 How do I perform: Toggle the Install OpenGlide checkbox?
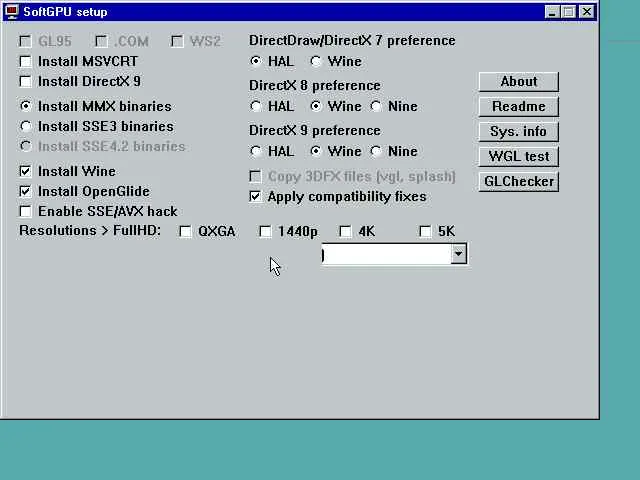(25, 191)
